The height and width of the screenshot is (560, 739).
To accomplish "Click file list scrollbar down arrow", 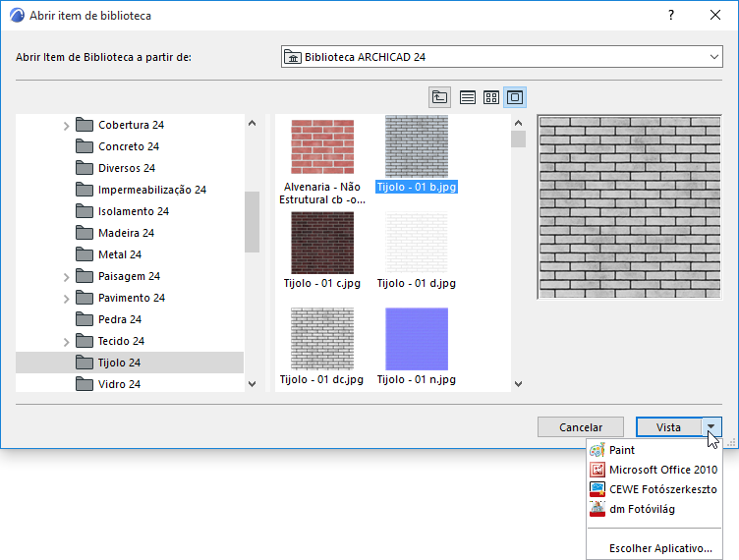I will [519, 384].
